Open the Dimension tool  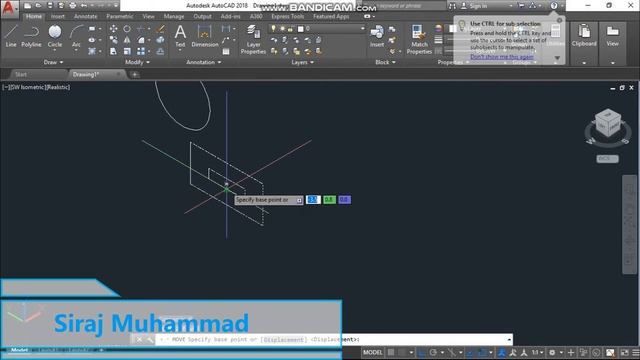[x=204, y=36]
